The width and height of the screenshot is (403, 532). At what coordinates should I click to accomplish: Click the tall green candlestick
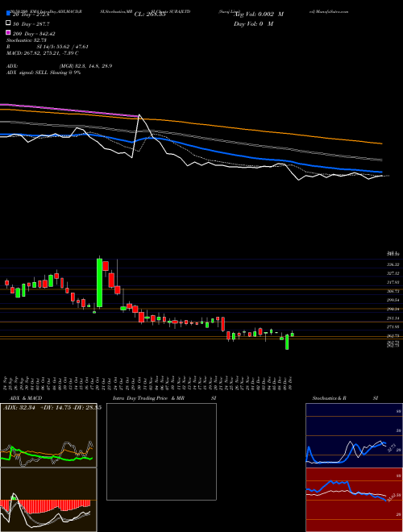point(99,283)
